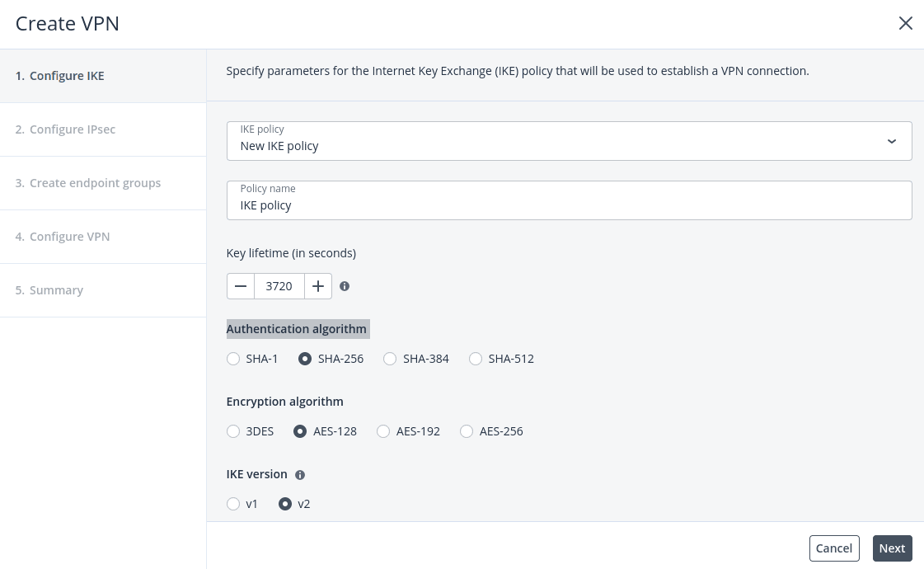The width and height of the screenshot is (924, 569).
Task: Click the Cancel button
Action: [833, 548]
